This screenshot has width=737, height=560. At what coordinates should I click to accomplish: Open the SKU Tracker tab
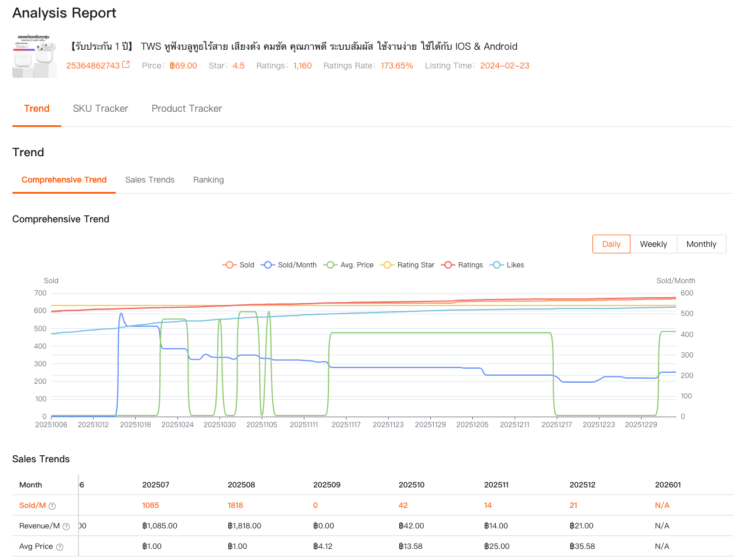pos(100,108)
